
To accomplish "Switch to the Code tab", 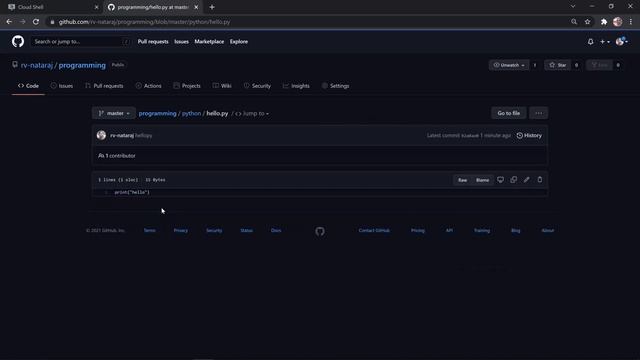I will click(x=28, y=86).
